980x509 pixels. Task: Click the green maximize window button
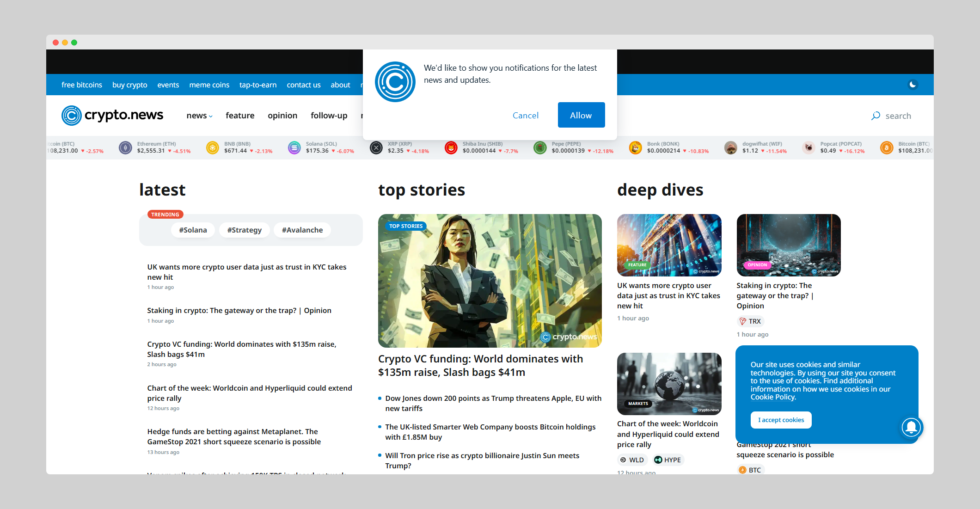point(74,43)
